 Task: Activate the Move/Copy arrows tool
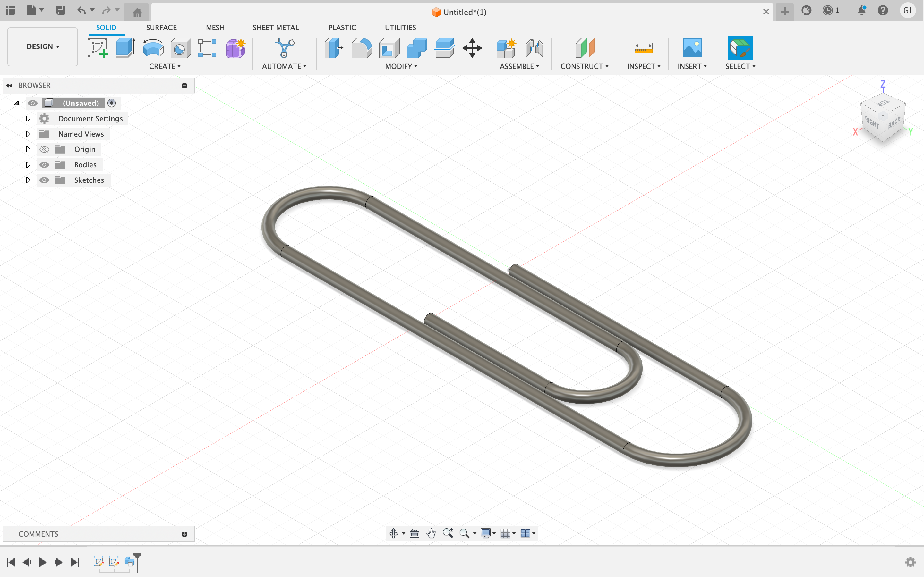coord(472,48)
